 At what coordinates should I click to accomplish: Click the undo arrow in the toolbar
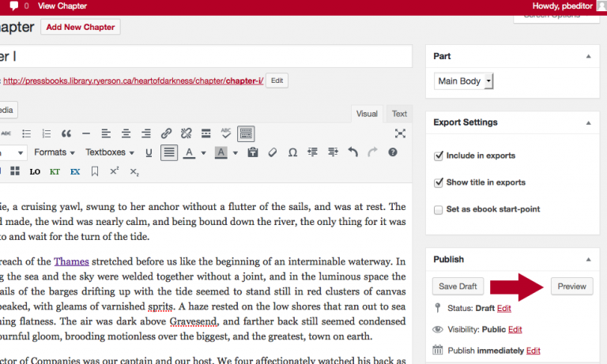click(353, 152)
